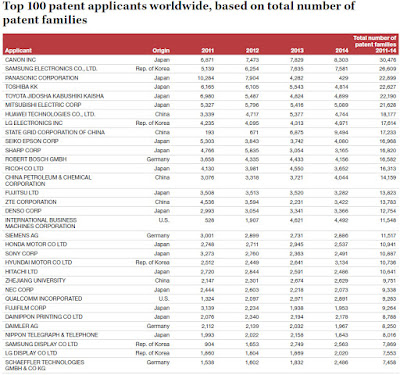Click the 2014 column header
400x375 pixels.
pos(342,50)
